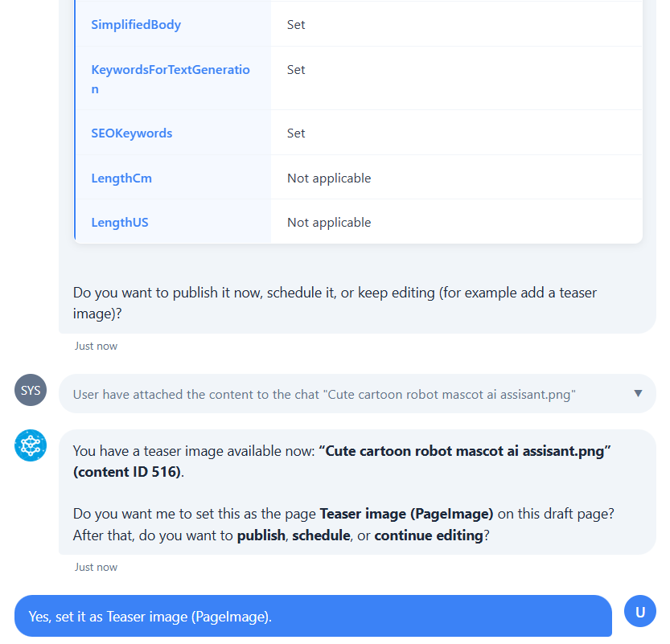Open the SimplifiedBody property
Viewport: 670px width, 644px height.
pos(136,25)
